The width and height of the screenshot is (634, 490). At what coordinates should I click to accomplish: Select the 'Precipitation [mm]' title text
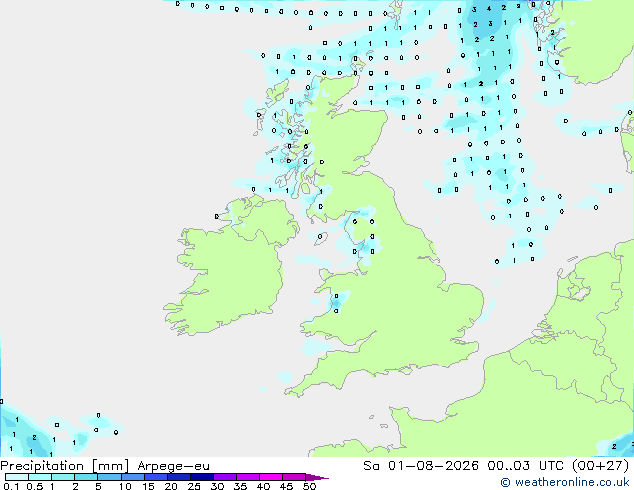pos(65,466)
